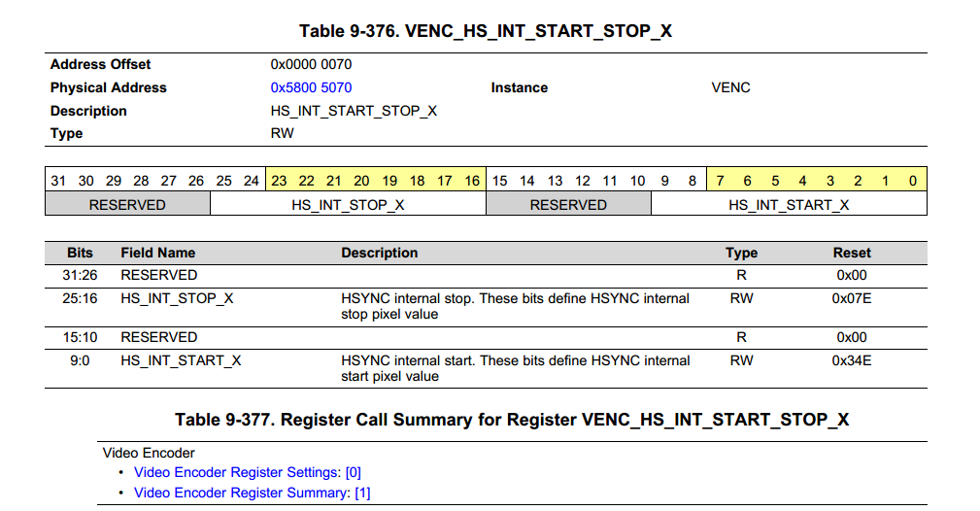Click the Field Name column header
The width and height of the screenshot is (980, 511).
(158, 253)
